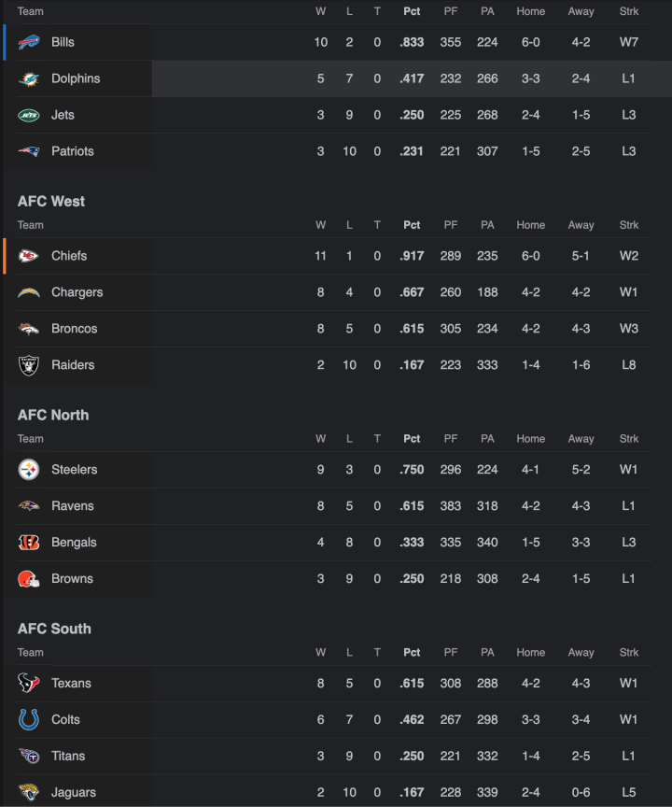Select the Colts horseshoe logo
The width and height of the screenshot is (672, 807).
tap(29, 719)
